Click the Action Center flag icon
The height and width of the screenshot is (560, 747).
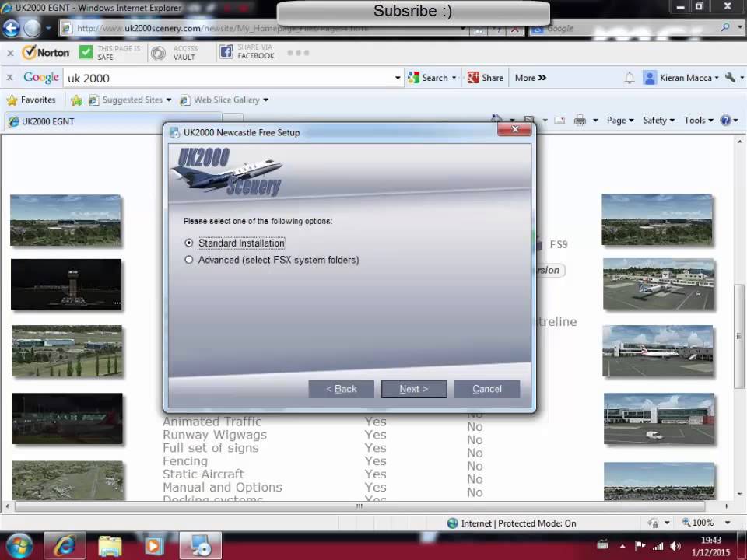click(640, 546)
